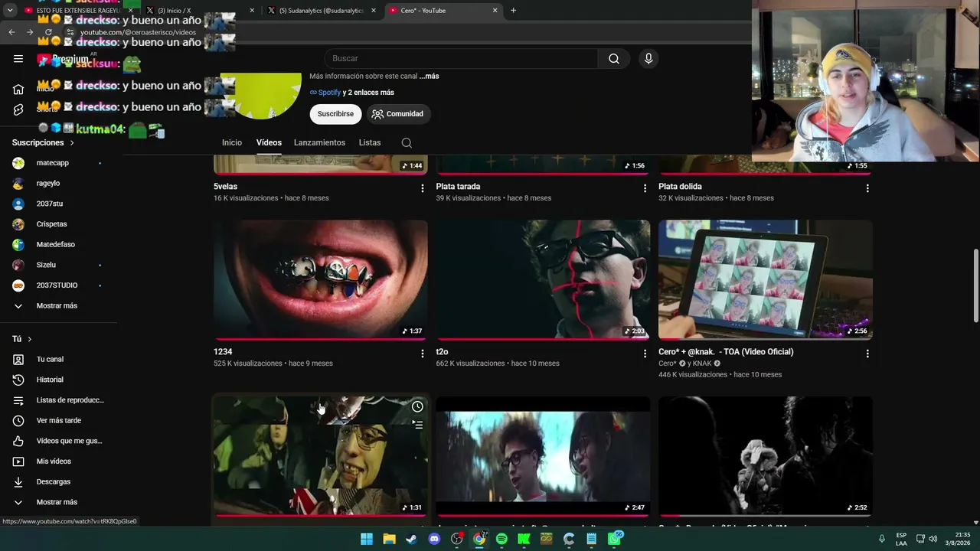The width and height of the screenshot is (980, 551).
Task: Add the hovered video to the queue
Action: 417,424
